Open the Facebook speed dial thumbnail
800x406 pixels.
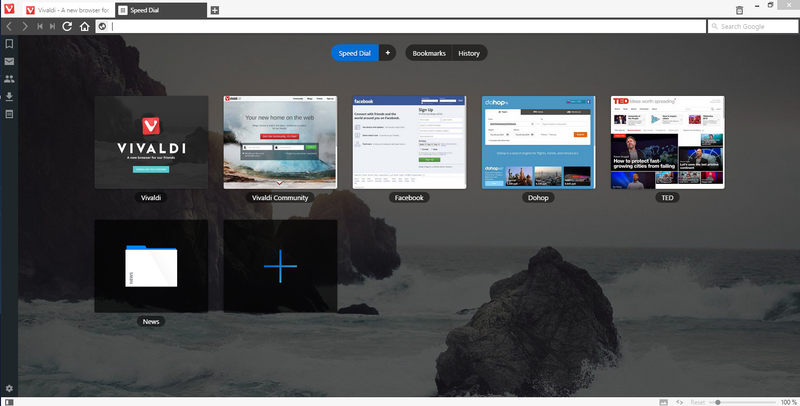(409, 142)
